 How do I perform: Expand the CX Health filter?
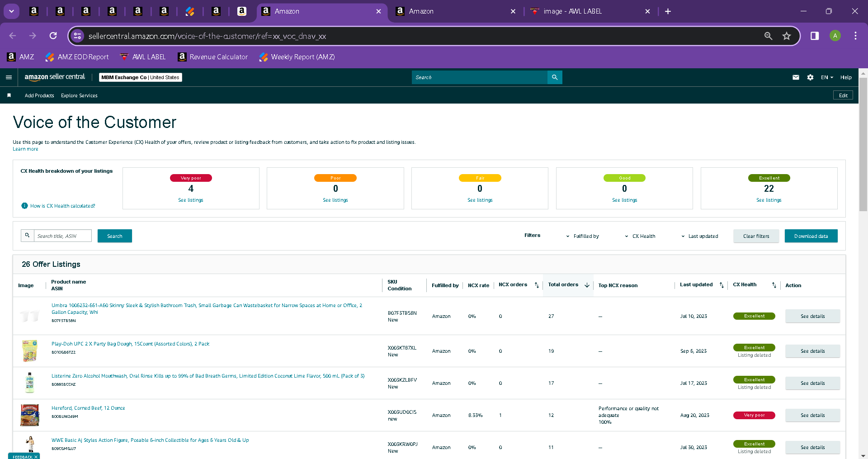(640, 236)
